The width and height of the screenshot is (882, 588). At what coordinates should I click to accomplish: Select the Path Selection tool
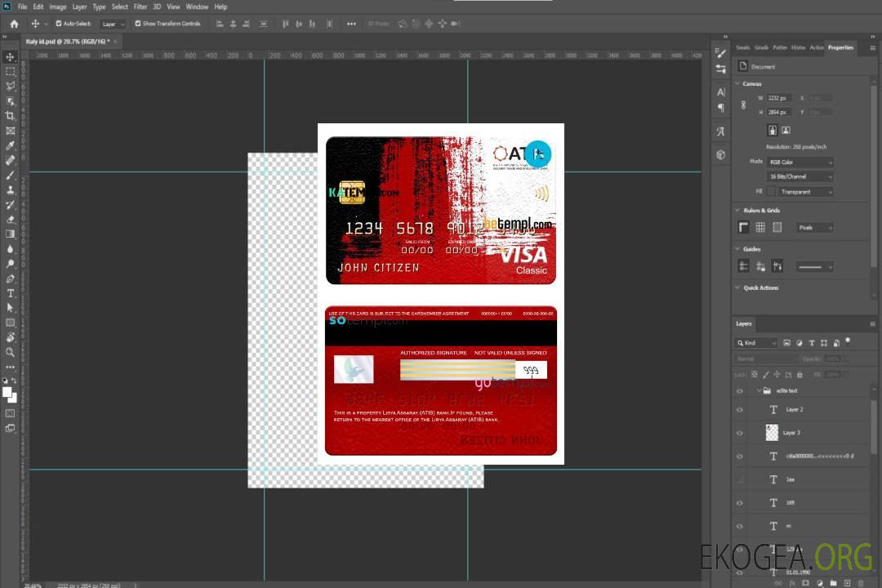[10, 308]
